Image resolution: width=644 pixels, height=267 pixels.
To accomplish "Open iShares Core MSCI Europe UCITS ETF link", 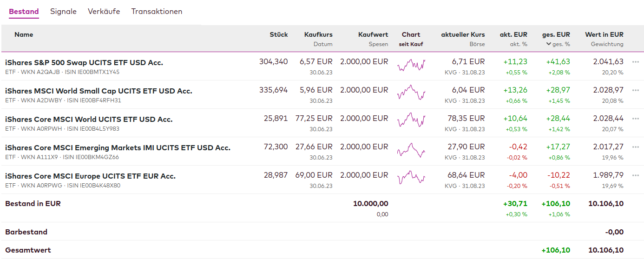I will [x=90, y=176].
